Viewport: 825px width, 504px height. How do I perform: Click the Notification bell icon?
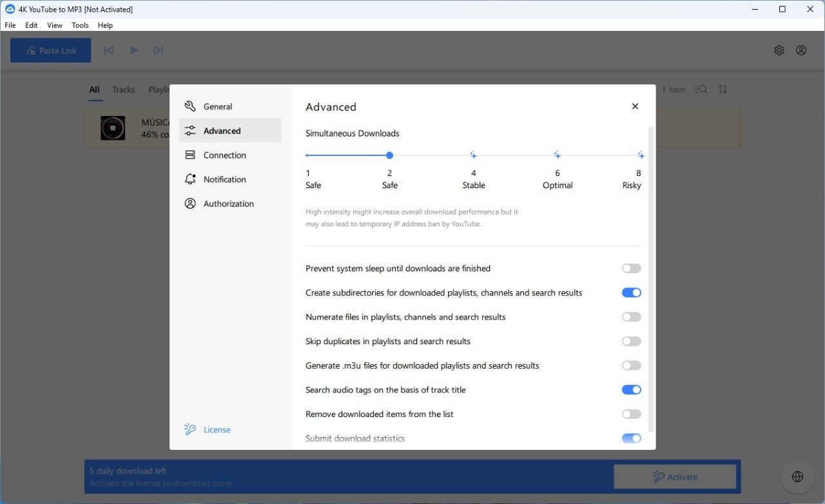(190, 180)
